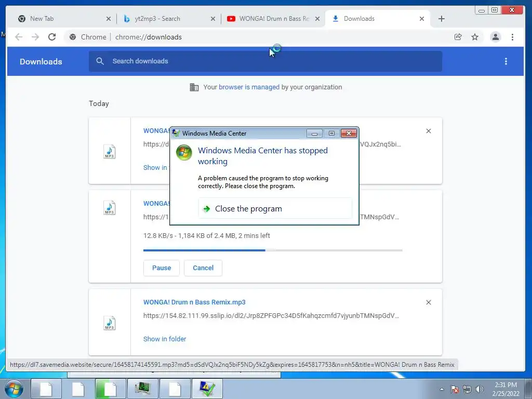Screen dimensions: 532x399
Task: Open the Windows Start menu
Action: [14, 389]
